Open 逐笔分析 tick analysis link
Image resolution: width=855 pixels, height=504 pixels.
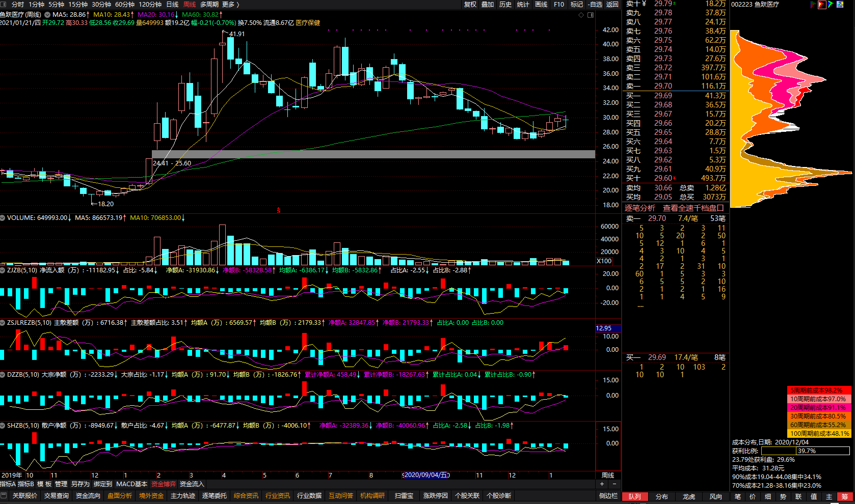(640, 208)
